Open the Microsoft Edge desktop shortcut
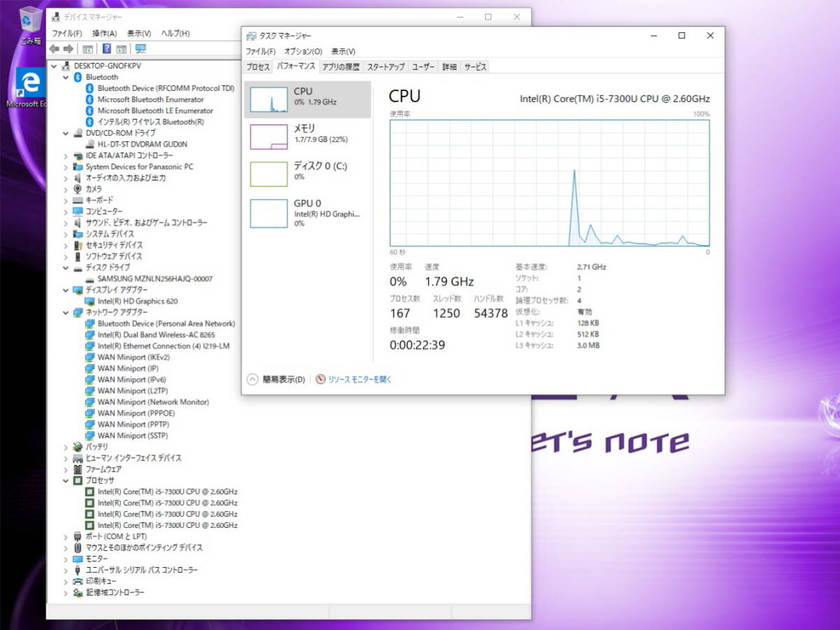 30,87
